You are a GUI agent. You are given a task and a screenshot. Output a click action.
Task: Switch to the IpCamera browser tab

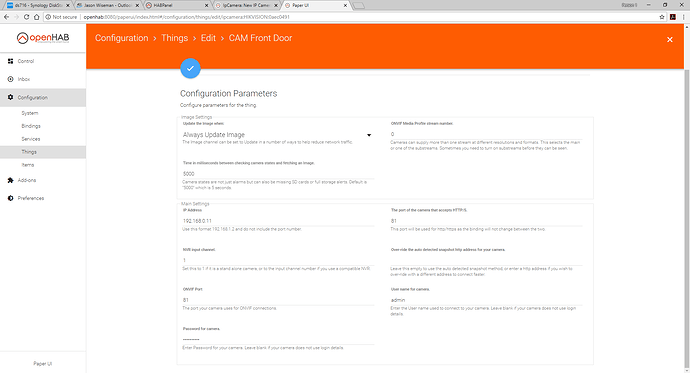click(x=245, y=5)
